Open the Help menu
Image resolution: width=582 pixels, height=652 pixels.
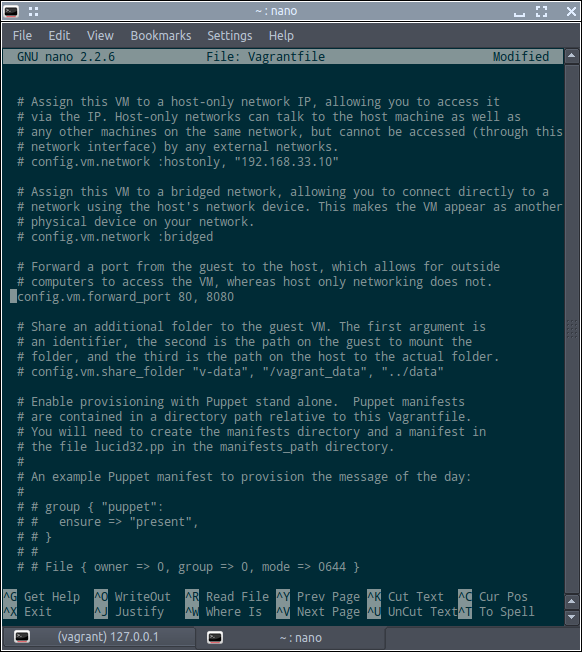pyautogui.click(x=281, y=36)
